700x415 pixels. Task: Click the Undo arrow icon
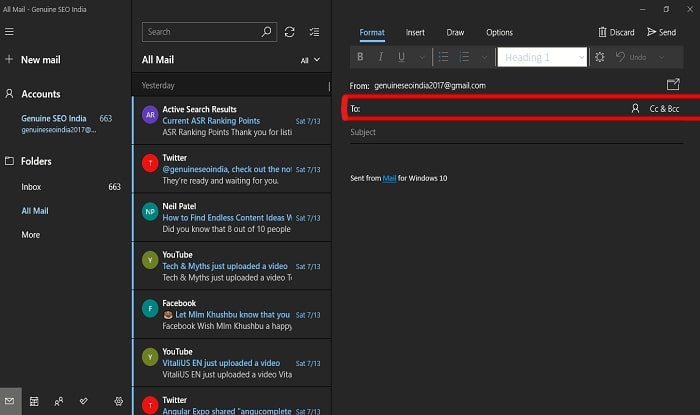point(620,57)
